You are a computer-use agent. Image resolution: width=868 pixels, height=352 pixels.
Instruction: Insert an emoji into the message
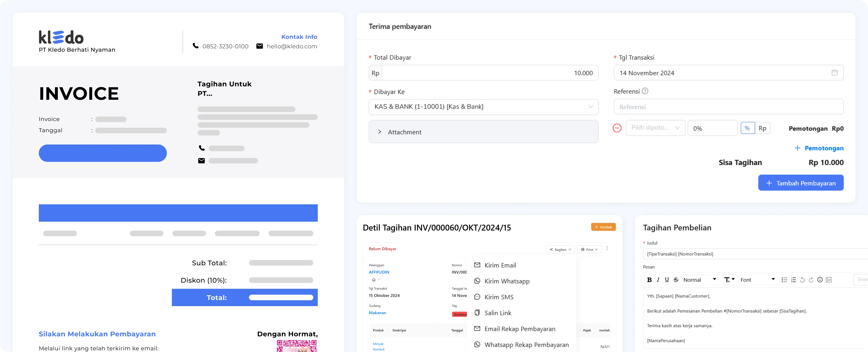(x=820, y=280)
